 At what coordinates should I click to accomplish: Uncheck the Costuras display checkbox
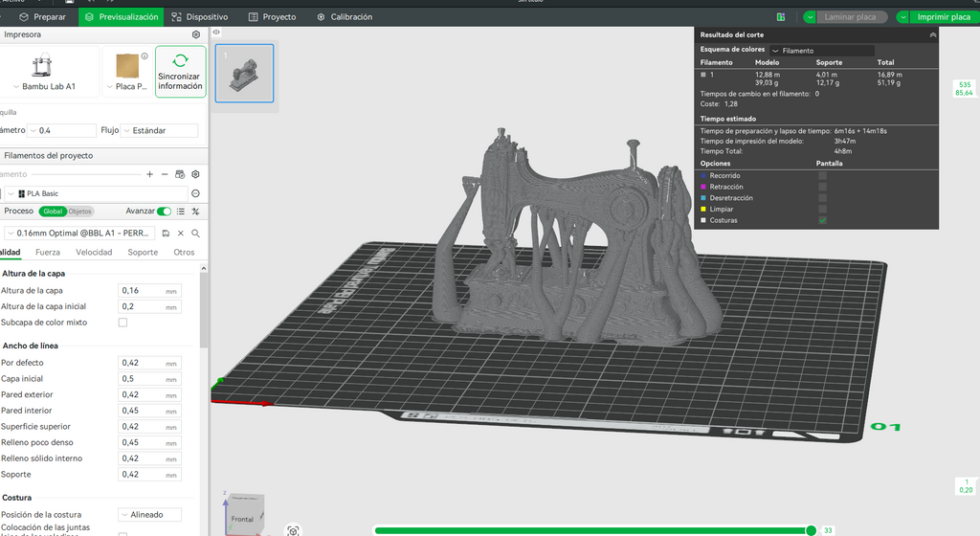tap(822, 220)
